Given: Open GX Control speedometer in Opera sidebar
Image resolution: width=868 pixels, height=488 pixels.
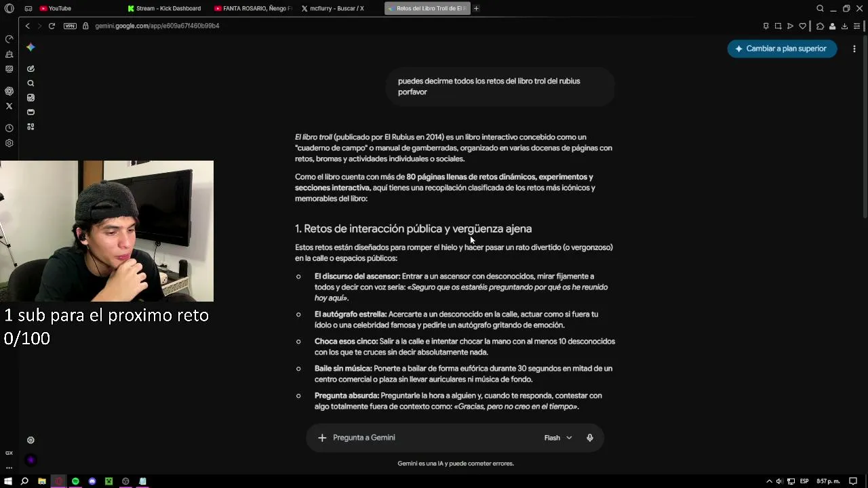Looking at the screenshot, I should pyautogui.click(x=9, y=39).
